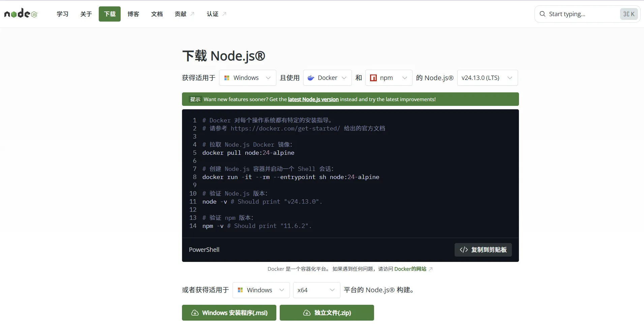Open the 博客 navigation menu

(133, 14)
